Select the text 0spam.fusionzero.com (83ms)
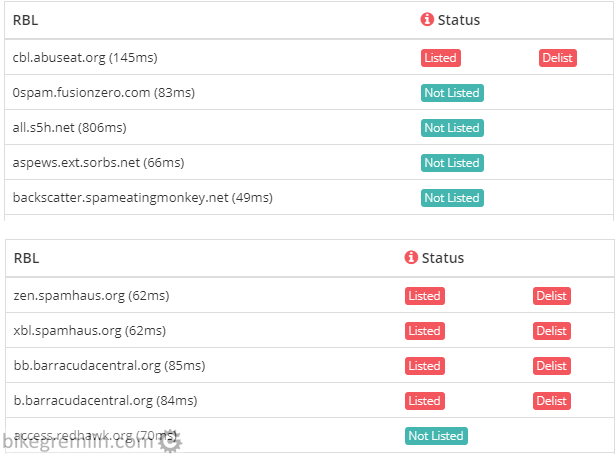 (104, 93)
